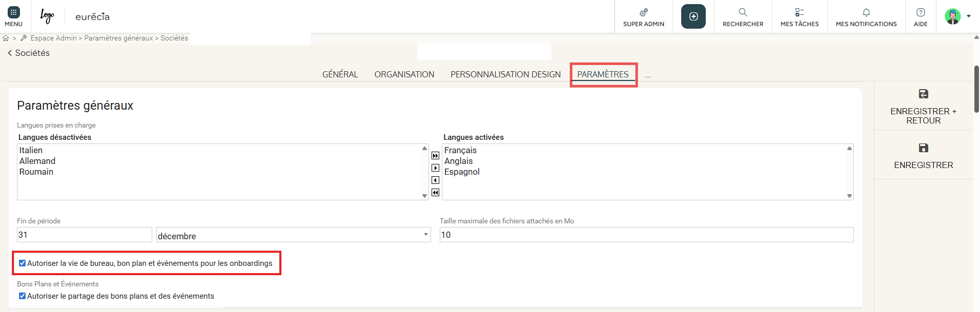Toggle partage des bons plans checkbox
Image resolution: width=980 pixels, height=312 pixels.
tap(22, 296)
